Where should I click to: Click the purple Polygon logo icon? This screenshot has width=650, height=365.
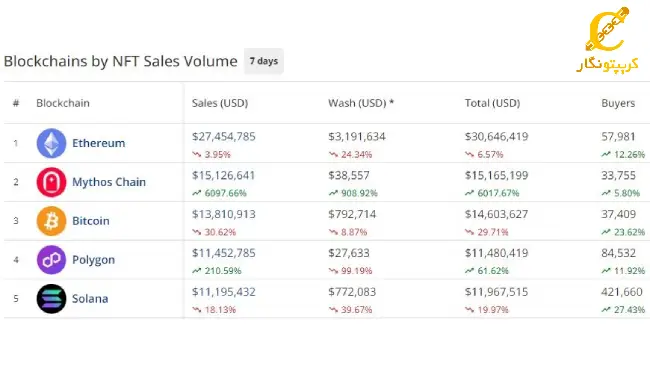coord(51,260)
